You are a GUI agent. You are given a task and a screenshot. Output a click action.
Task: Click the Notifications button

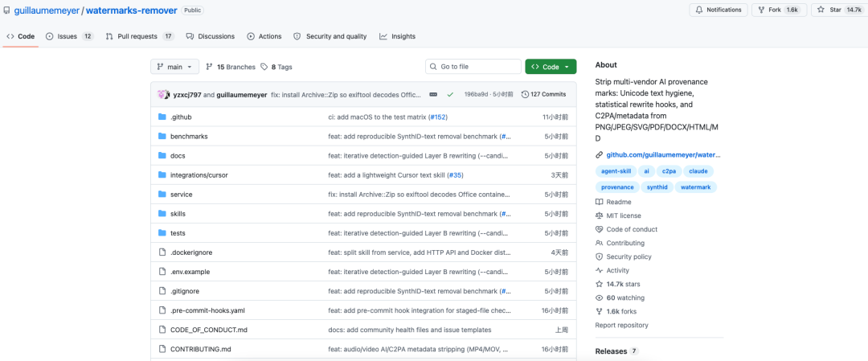719,10
